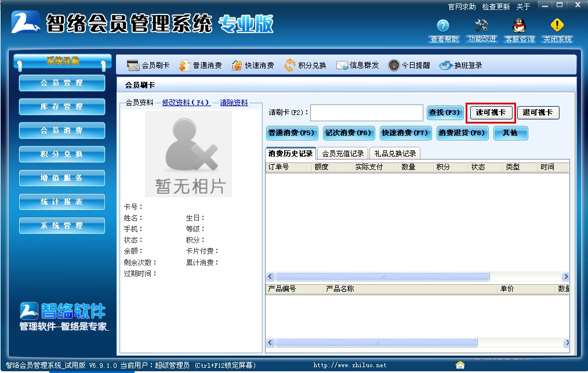Click 换班登录 toolbar icon

[x=446, y=66]
